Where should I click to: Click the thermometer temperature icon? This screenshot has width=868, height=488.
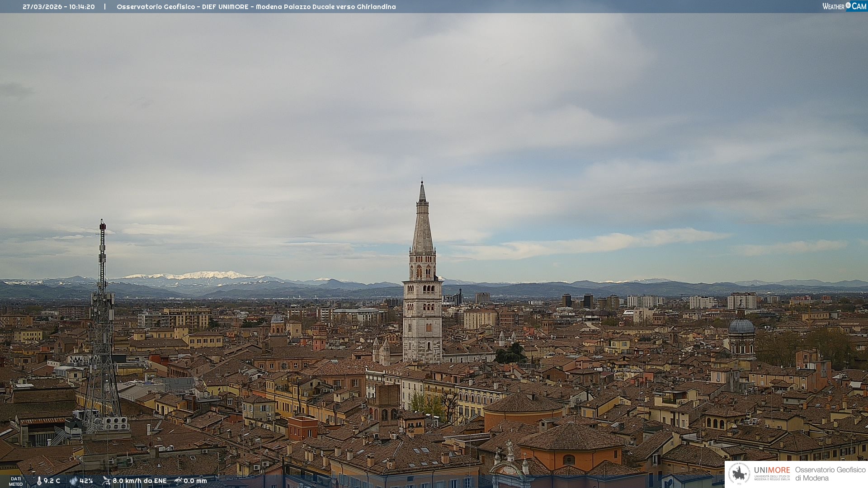(39, 481)
